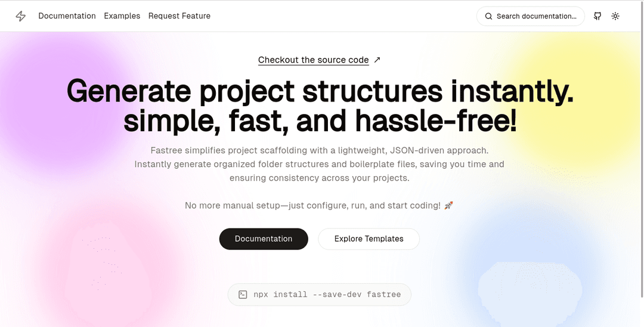The image size is (644, 327).
Task: Click the 'No more manual setup' sentence
Action: (312, 205)
